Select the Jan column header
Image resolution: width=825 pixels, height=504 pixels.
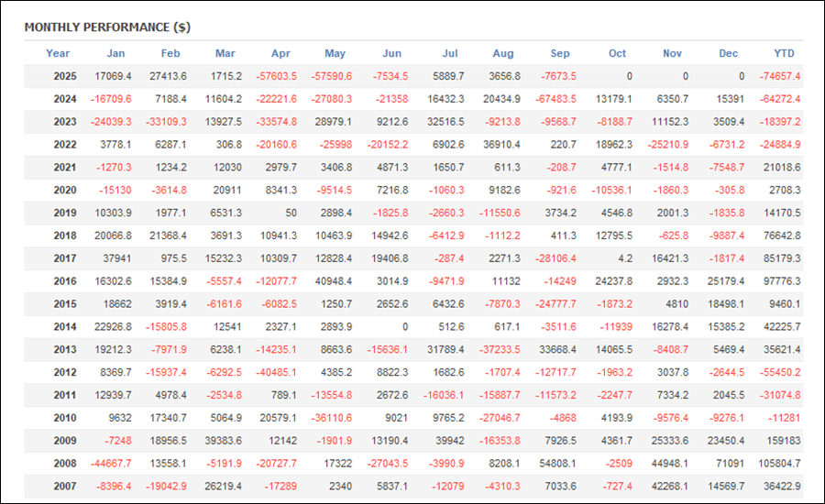click(x=115, y=53)
